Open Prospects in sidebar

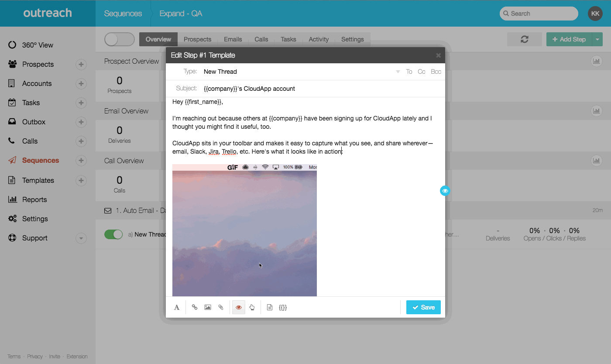coord(38,64)
